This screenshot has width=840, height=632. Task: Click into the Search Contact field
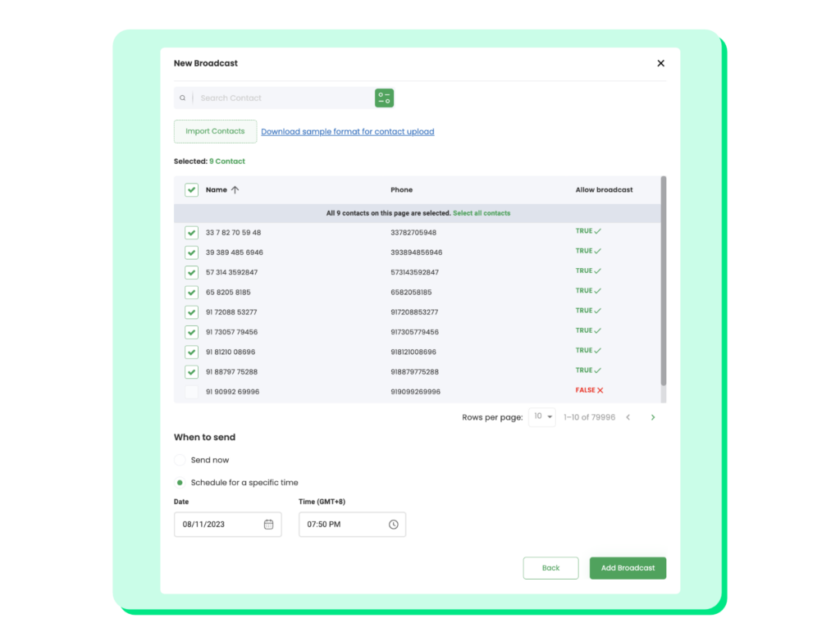click(x=283, y=98)
